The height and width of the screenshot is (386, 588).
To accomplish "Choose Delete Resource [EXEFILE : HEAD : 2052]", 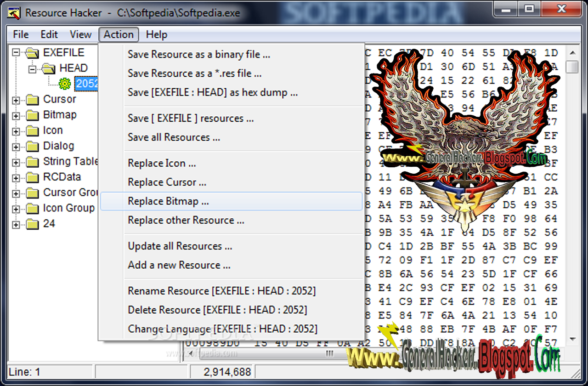I will [232, 310].
